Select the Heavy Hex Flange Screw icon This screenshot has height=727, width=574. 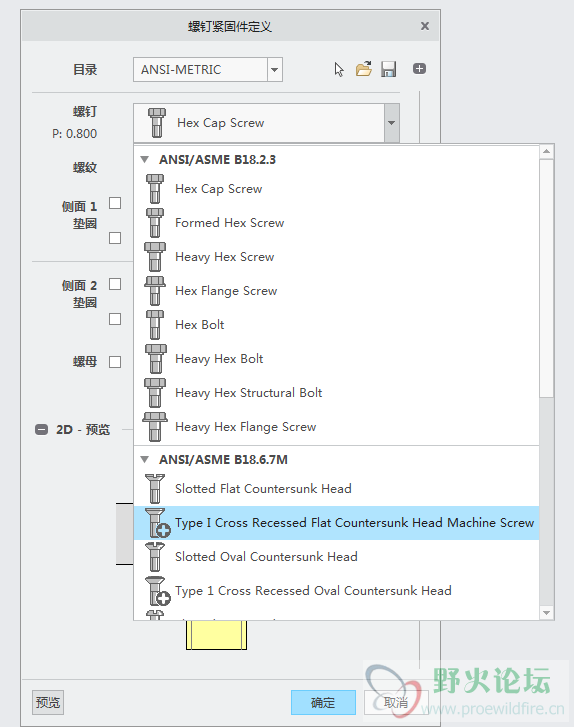[155, 427]
